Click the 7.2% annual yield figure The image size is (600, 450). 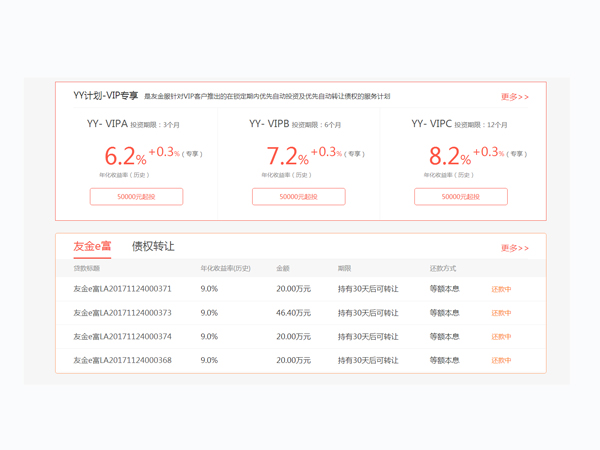click(288, 156)
